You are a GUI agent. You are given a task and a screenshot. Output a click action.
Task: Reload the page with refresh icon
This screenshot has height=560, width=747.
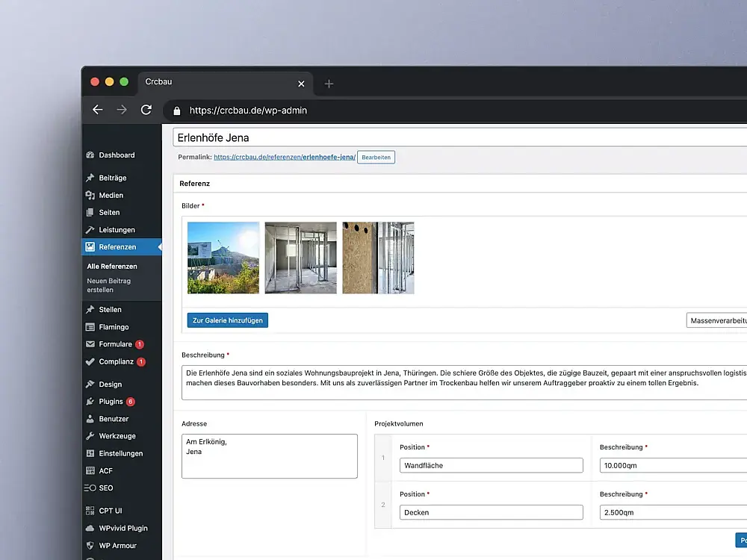146,110
